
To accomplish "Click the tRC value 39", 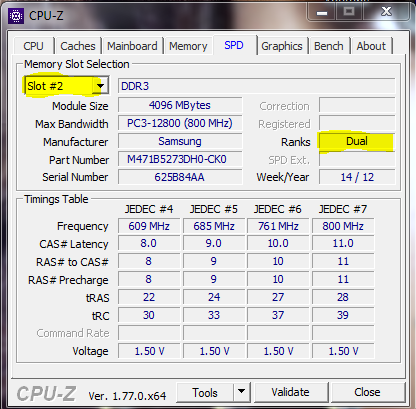I will click(x=343, y=315).
